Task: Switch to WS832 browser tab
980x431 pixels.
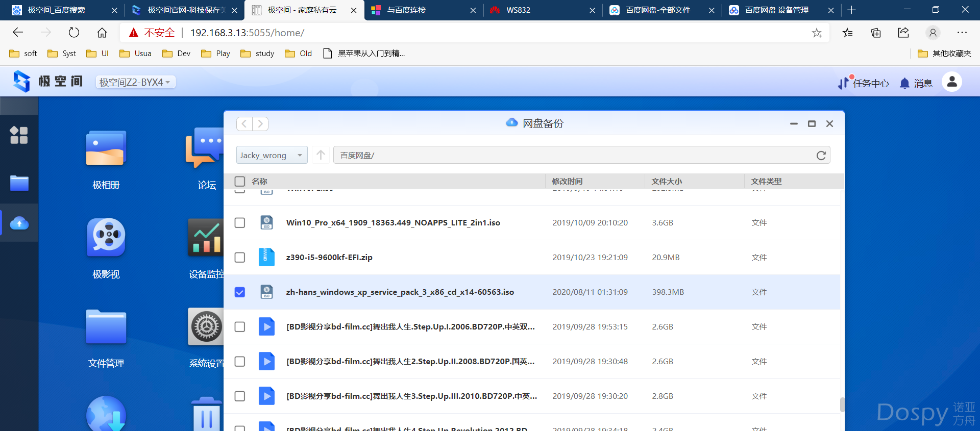Action: (543, 10)
